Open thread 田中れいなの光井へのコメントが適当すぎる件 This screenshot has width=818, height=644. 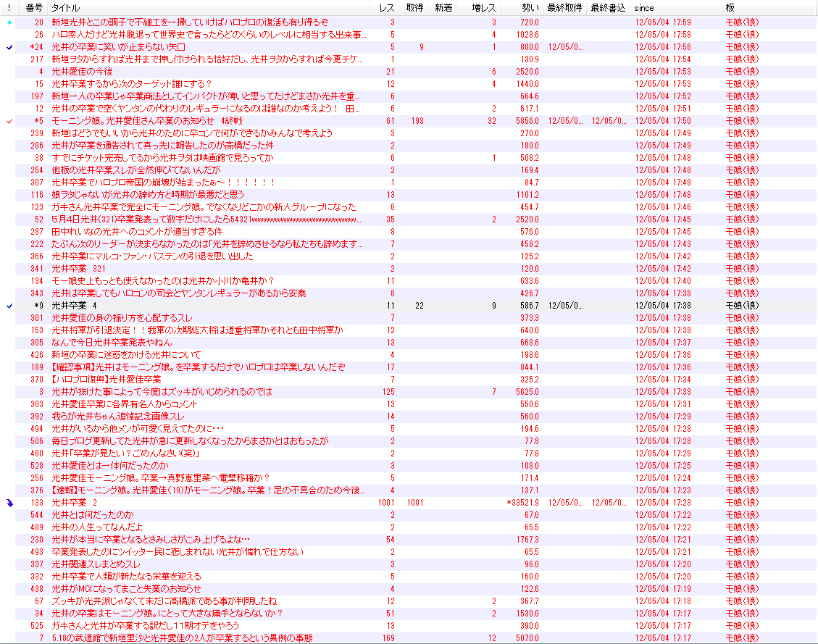[137, 232]
